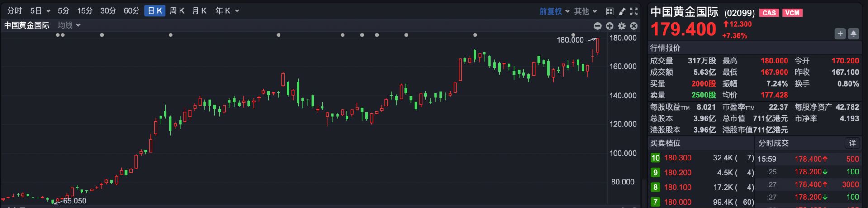Zoom out chart with minus icon
The width and height of the screenshot is (868, 208).
tap(598, 26)
